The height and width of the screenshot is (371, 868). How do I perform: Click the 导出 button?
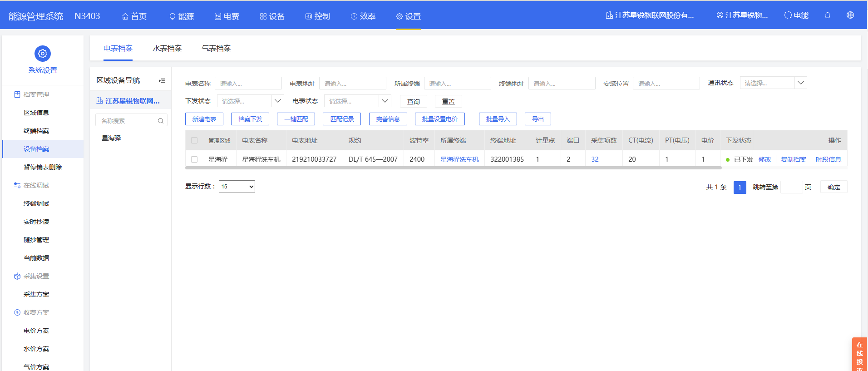[538, 119]
